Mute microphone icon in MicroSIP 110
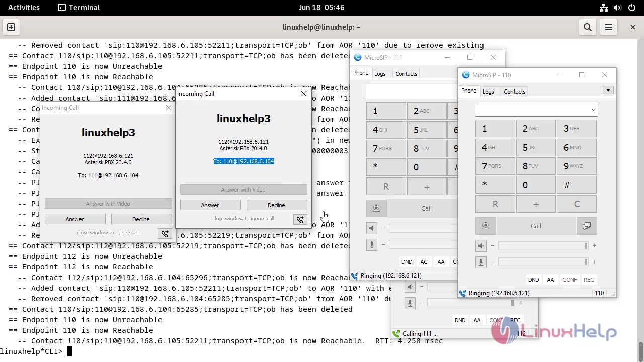Screen dimensions: 644x362 coord(481,262)
